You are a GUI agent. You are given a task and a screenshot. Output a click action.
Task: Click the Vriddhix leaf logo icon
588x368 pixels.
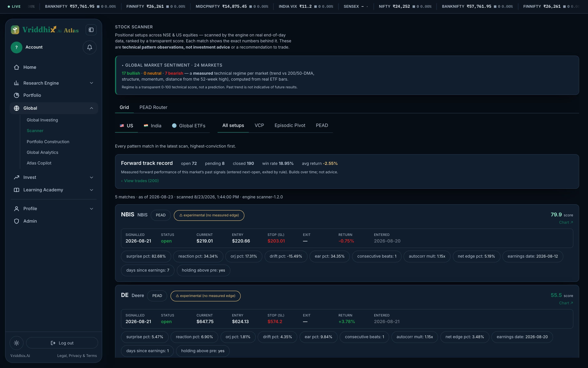[15, 30]
